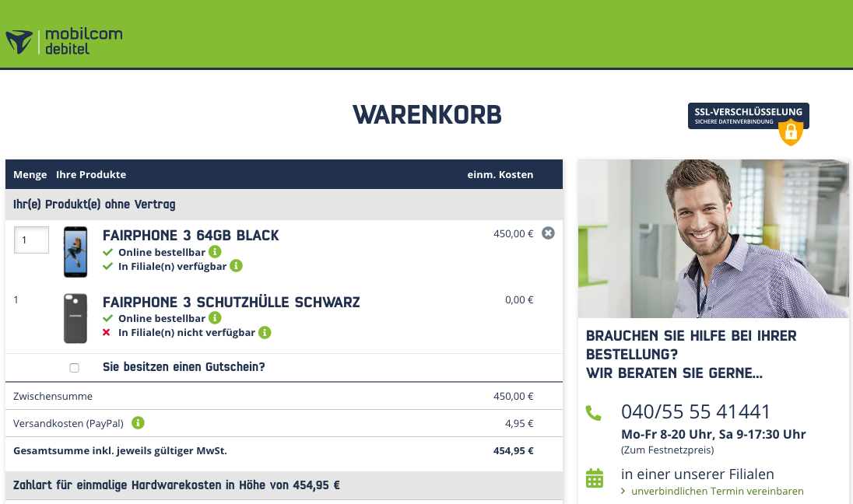The height and width of the screenshot is (504, 853).
Task: Click the Schutzhülle price 0,00 €
Action: (x=519, y=300)
